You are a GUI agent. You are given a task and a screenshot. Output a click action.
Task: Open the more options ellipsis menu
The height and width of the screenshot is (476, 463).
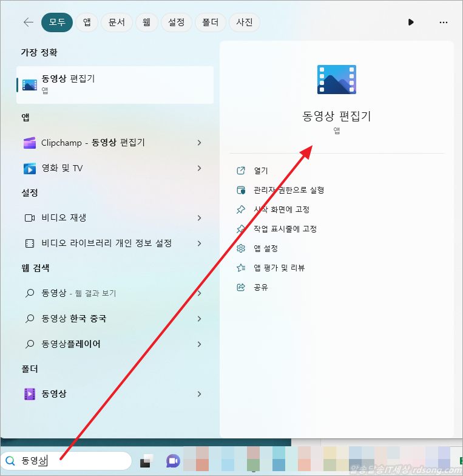tap(443, 22)
